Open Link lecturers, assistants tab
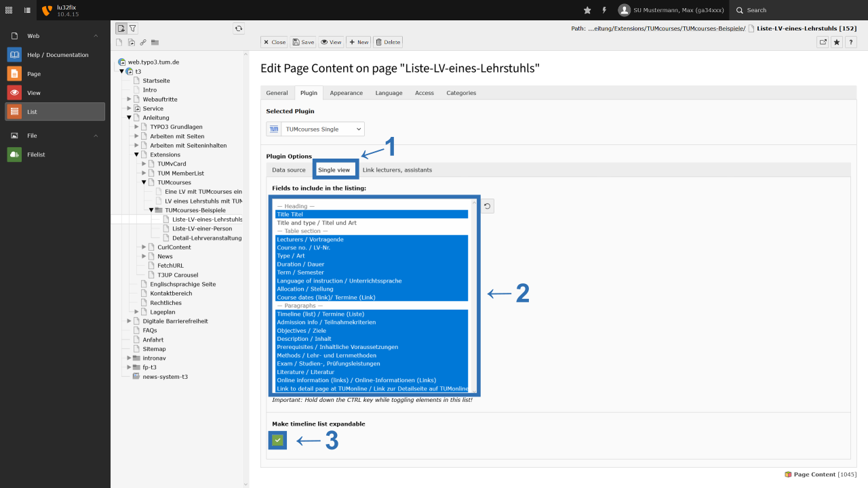 397,169
